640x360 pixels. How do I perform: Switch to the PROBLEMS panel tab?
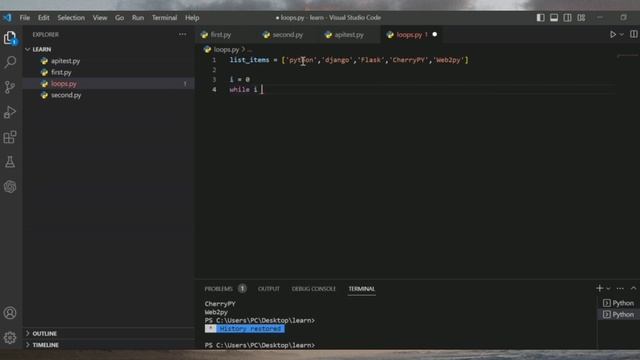click(218, 289)
